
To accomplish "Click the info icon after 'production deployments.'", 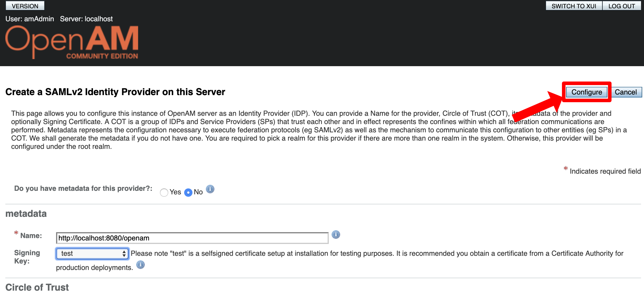I will click(140, 265).
